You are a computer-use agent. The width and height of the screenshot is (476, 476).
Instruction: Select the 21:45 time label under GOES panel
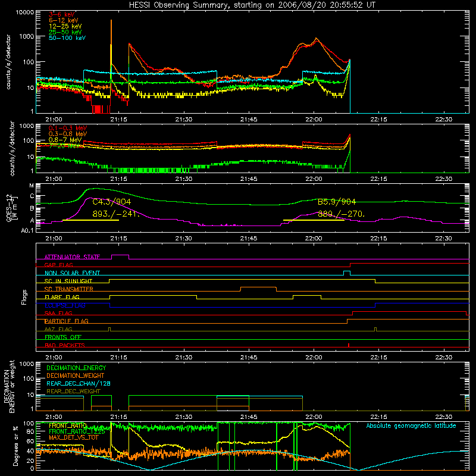(x=249, y=239)
